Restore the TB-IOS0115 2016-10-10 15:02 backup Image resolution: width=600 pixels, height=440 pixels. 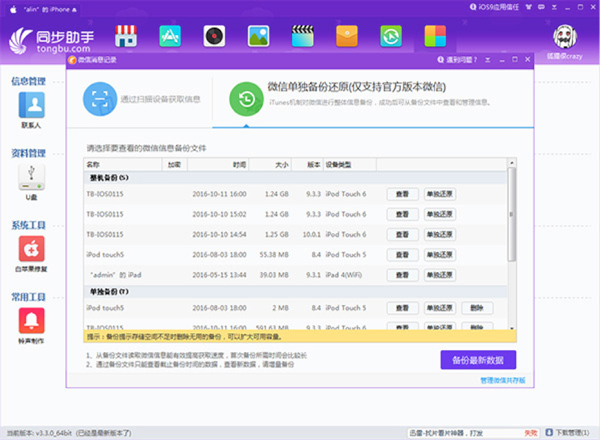click(440, 214)
